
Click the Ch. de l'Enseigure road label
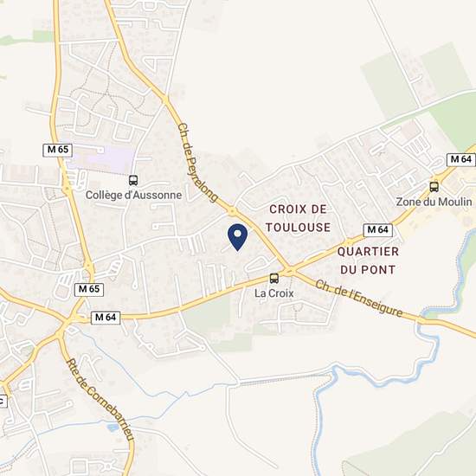pyautogui.click(x=359, y=299)
